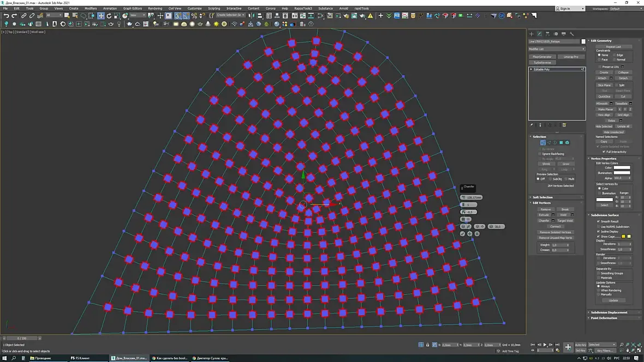Open the Modifier List dropdown

click(x=557, y=49)
